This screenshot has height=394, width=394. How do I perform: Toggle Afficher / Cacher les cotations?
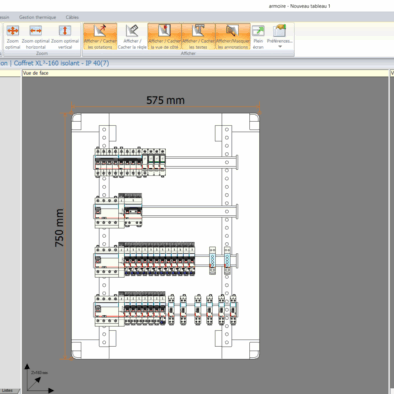100,37
